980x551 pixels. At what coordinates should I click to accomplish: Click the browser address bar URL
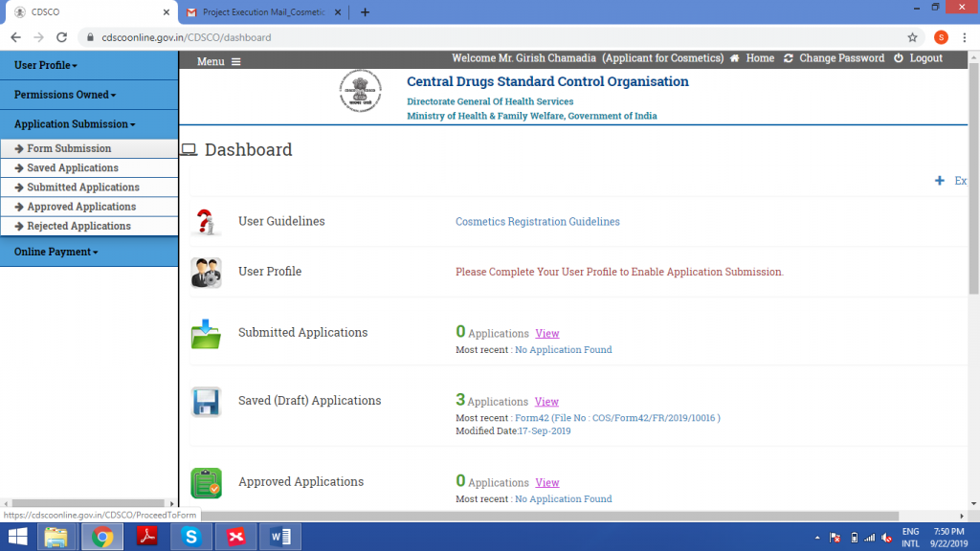187,37
